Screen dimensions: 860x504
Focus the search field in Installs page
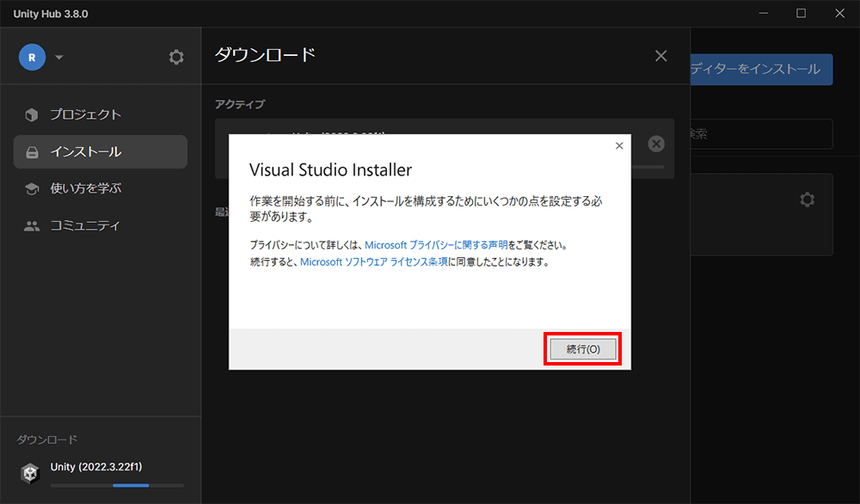click(x=761, y=134)
